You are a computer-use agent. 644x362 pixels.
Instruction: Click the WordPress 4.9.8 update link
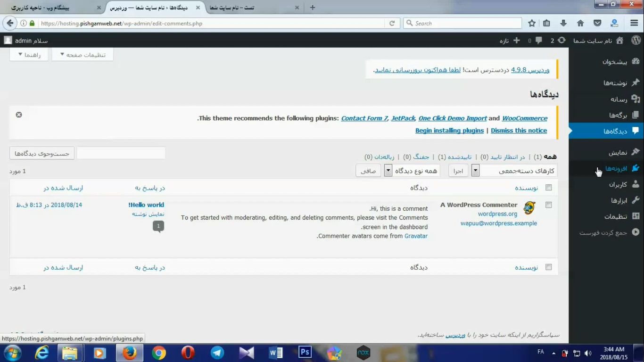(530, 70)
